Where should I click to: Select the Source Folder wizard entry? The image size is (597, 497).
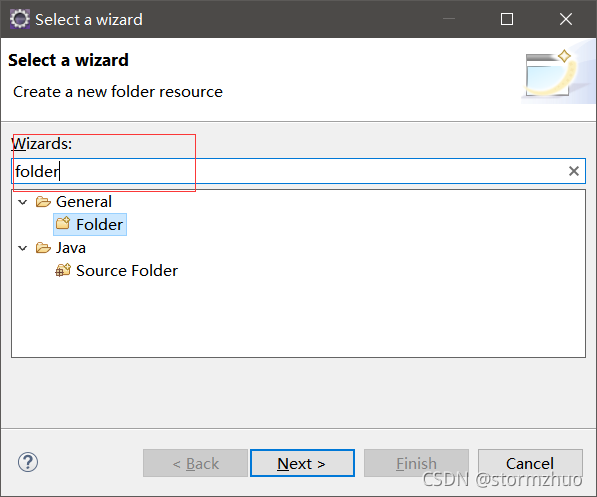(117, 271)
